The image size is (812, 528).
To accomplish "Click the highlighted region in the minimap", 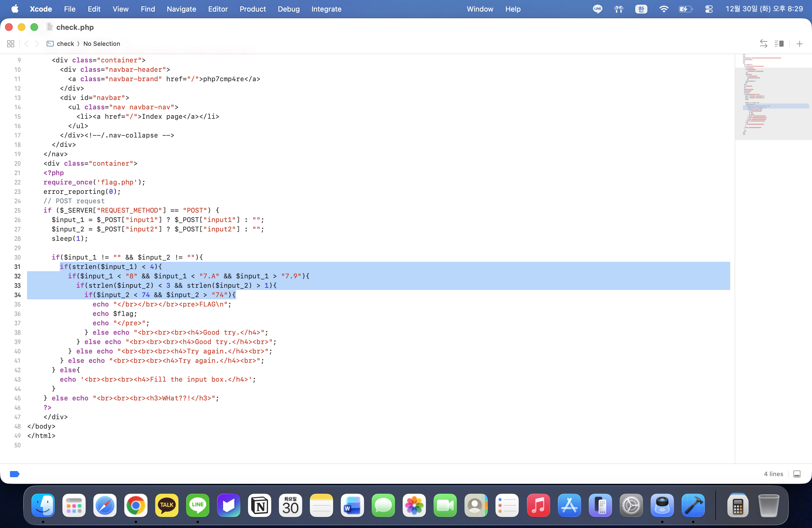I will click(x=776, y=106).
